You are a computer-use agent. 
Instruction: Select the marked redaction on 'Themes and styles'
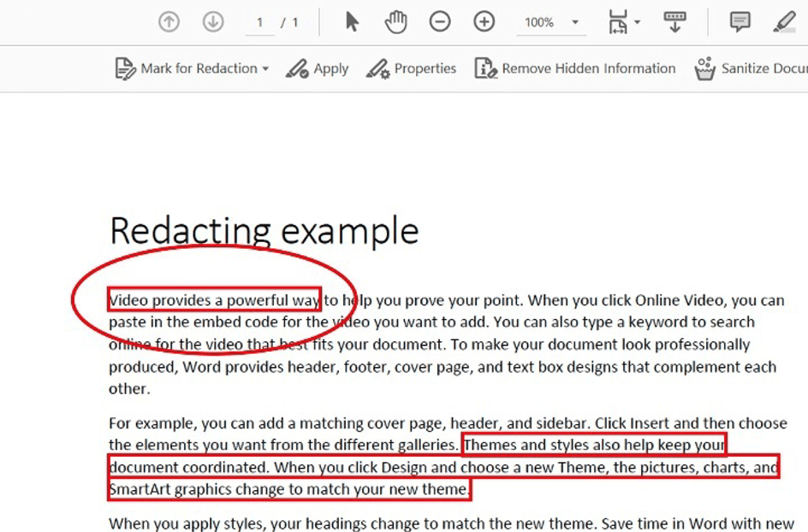594,445
